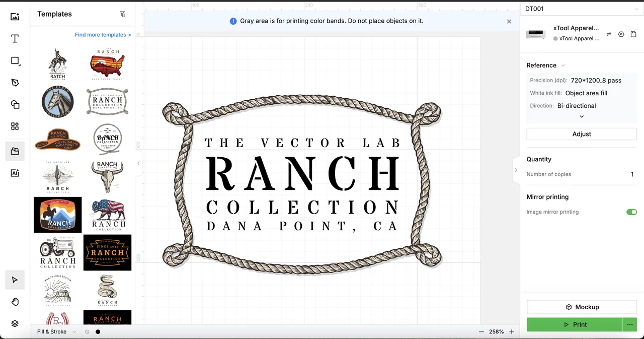Click the template filter icon
Screen dimensions: 644x339
pos(123,14)
